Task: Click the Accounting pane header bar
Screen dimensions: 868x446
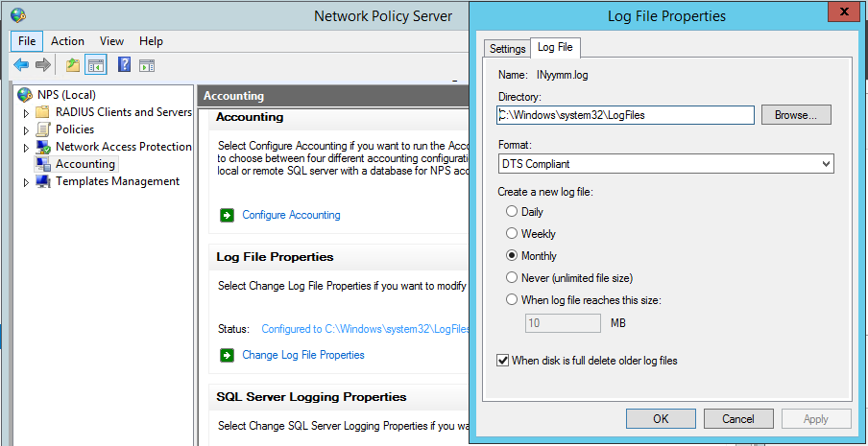Action: point(333,96)
